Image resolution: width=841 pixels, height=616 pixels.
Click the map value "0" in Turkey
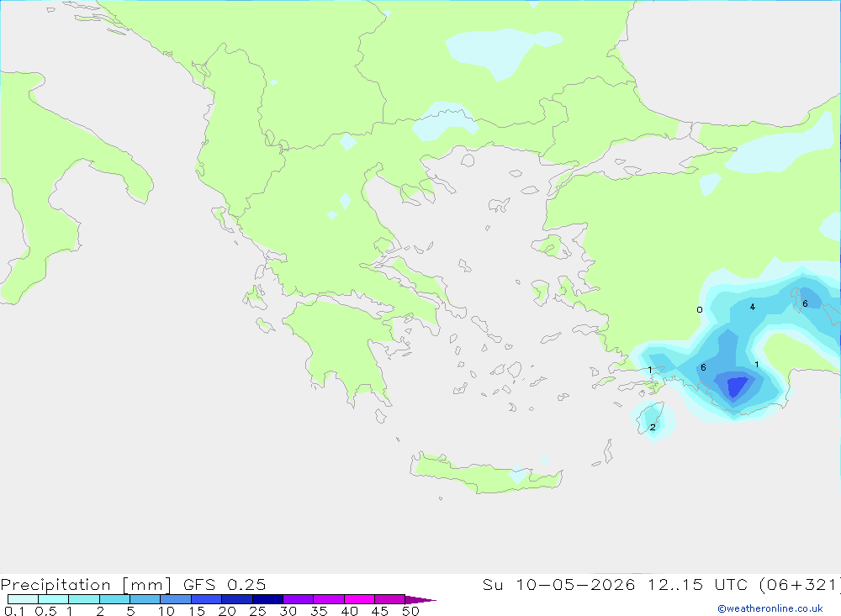tap(700, 310)
